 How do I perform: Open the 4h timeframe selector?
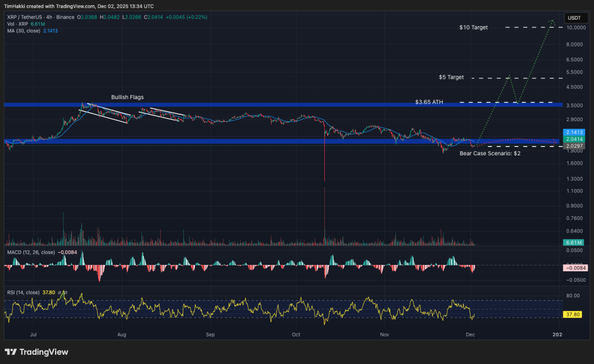[x=48, y=17]
